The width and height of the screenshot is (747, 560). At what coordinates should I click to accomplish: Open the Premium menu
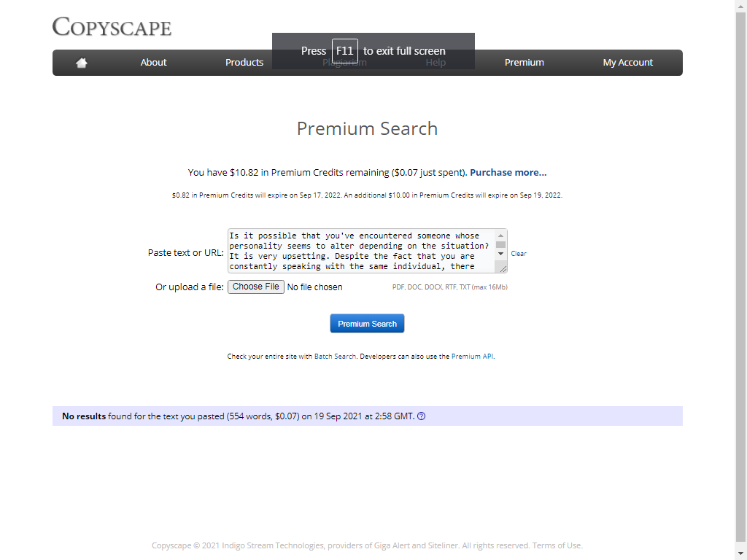coord(524,63)
